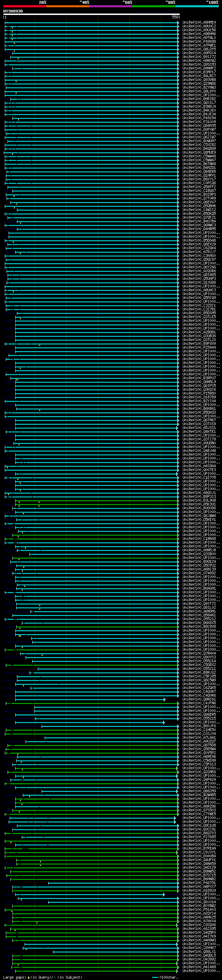
Task: Click the alignment bar for UniRef100_A8HME4
Action: 92,23
